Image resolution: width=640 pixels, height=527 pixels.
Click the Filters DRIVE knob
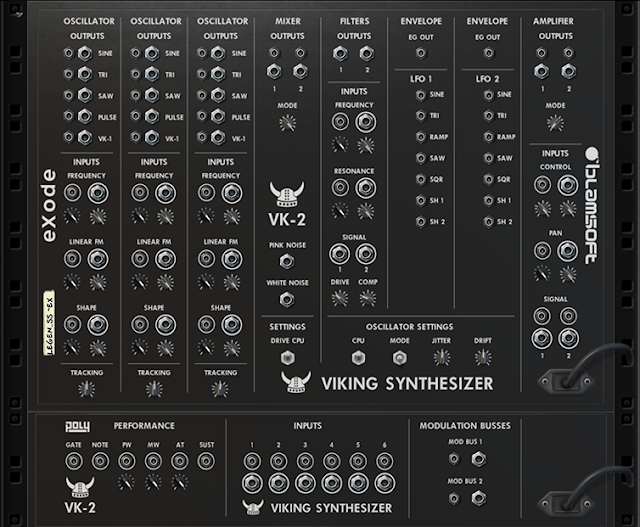[x=340, y=298]
